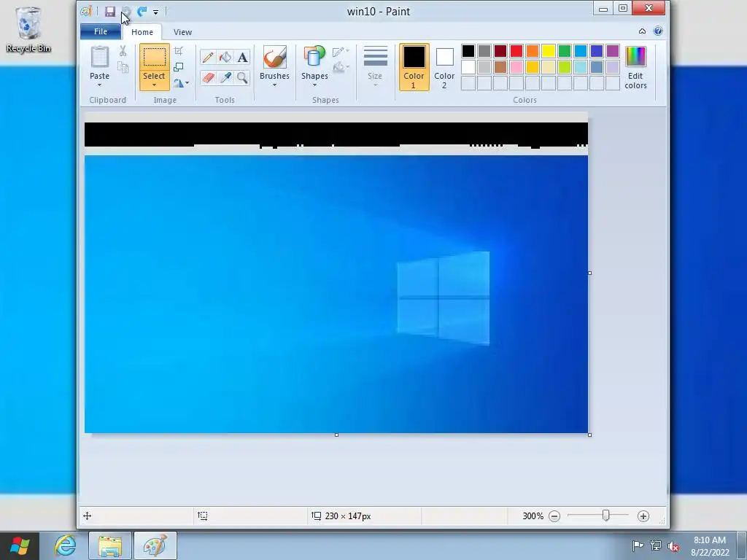Click the Paint application icon in title bar
Screen dimensions: 747x560
click(x=86, y=11)
